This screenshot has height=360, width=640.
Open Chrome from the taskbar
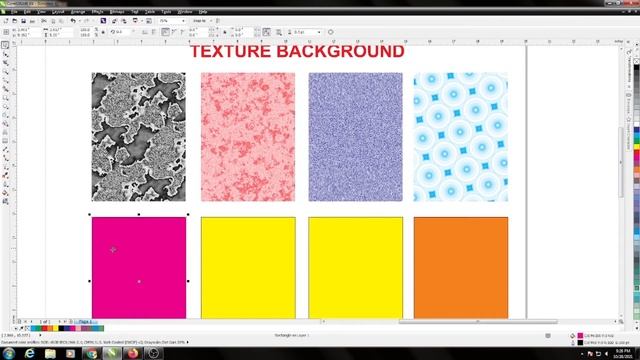coord(91,353)
